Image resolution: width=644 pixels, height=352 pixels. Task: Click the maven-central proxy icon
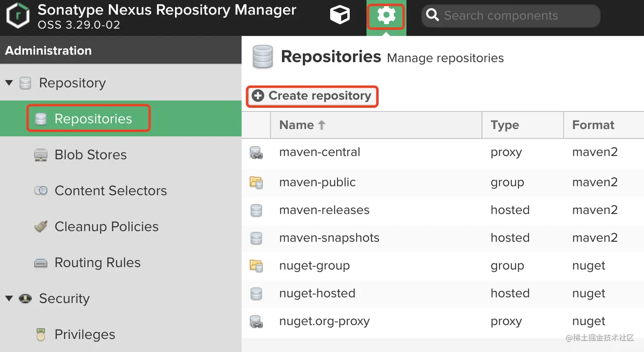coord(256,153)
